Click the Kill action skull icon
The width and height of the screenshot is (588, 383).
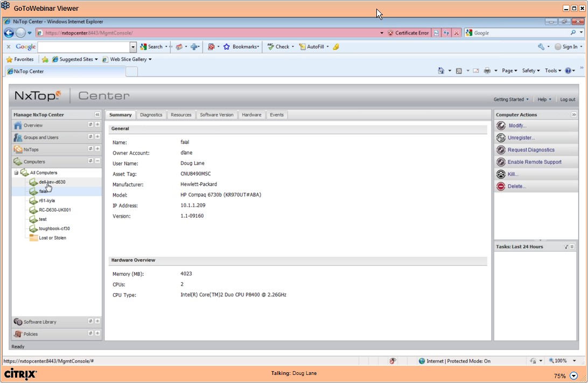pyautogui.click(x=501, y=174)
